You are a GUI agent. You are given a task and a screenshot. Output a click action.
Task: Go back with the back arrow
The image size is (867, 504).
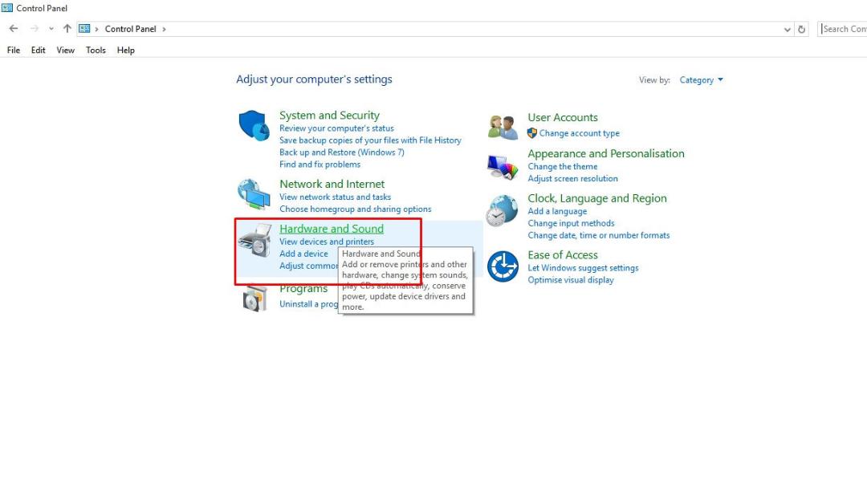(14, 29)
